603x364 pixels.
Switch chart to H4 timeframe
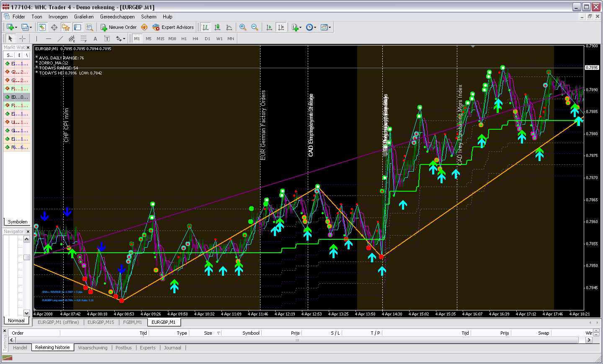point(196,38)
